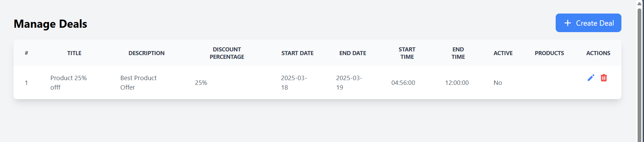Screen dimensions: 644x142
Task: Click the End Date column header
Action: (353, 53)
